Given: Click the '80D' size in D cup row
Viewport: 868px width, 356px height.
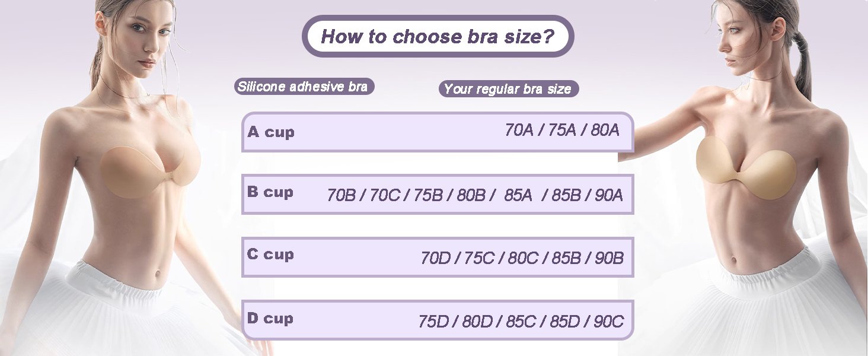Looking at the screenshot, I should click(477, 322).
